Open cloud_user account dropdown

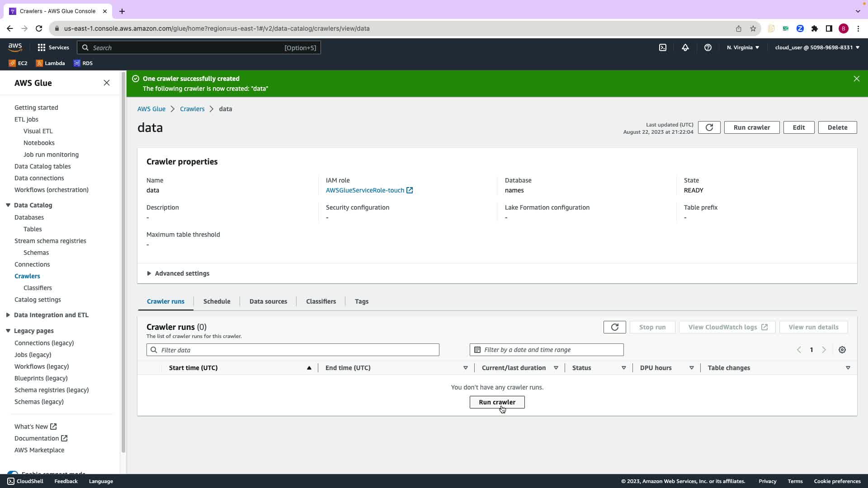click(817, 47)
